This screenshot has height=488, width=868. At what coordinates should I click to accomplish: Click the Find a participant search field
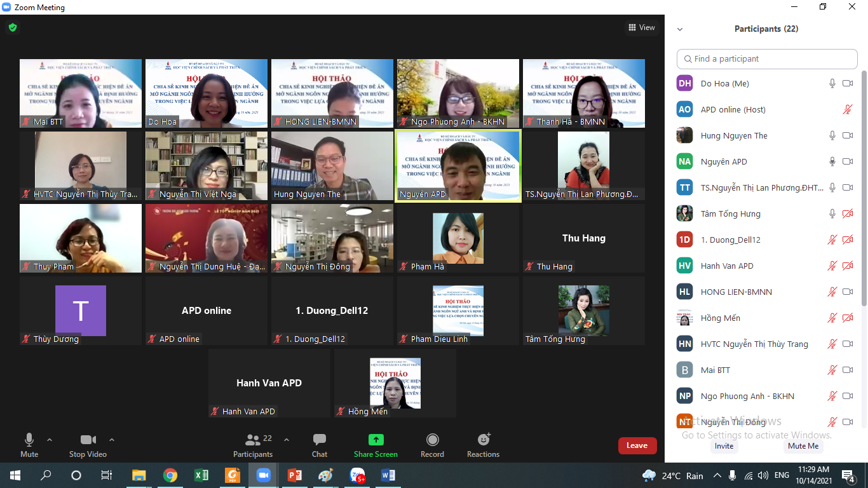[x=767, y=59]
